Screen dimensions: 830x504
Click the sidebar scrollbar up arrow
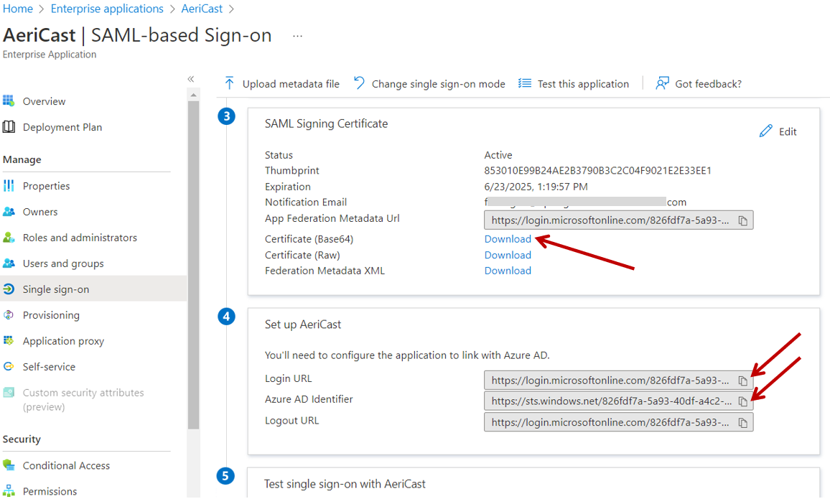193,95
